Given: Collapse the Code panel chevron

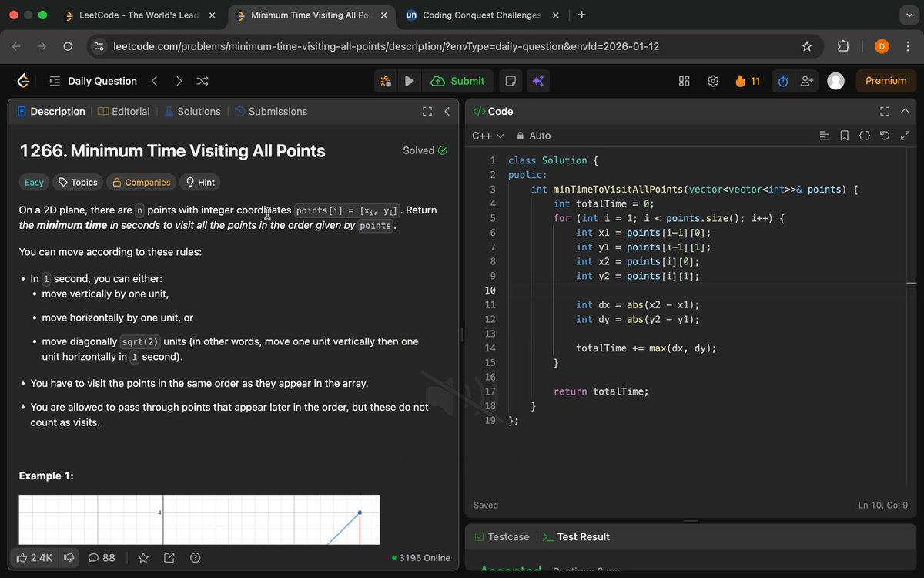Looking at the screenshot, I should coord(905,112).
